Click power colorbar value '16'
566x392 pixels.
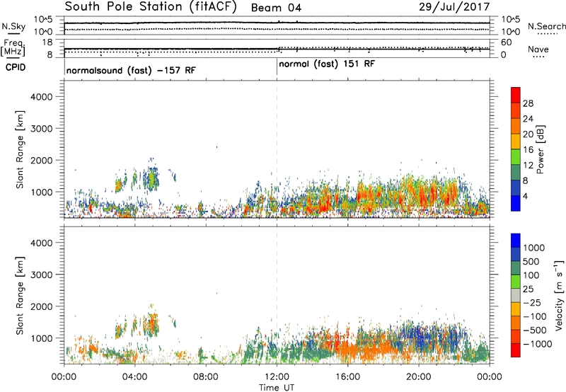tap(528, 150)
